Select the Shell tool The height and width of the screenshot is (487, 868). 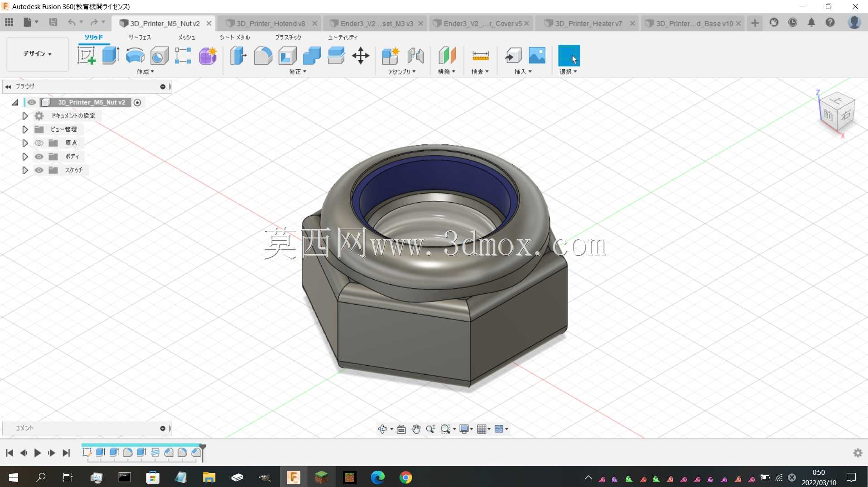[287, 56]
